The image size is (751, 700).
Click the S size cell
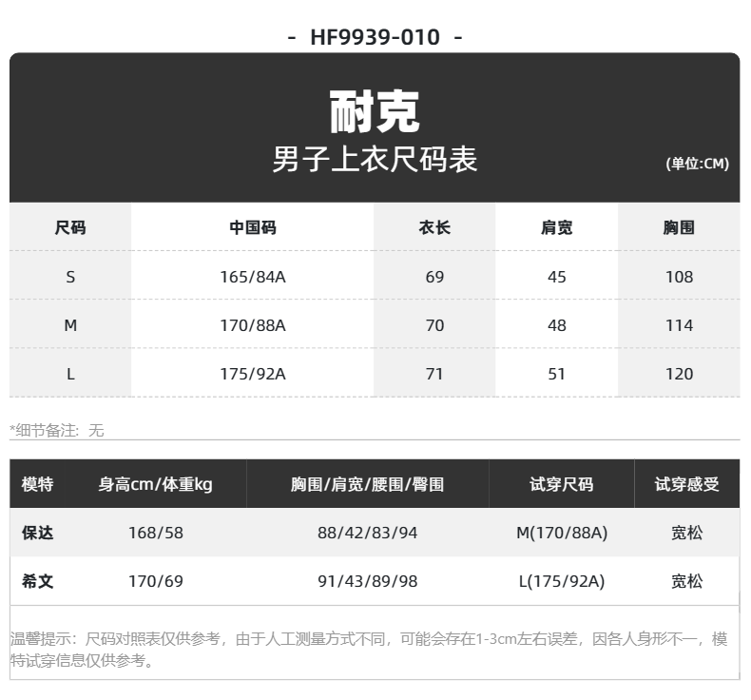70,277
